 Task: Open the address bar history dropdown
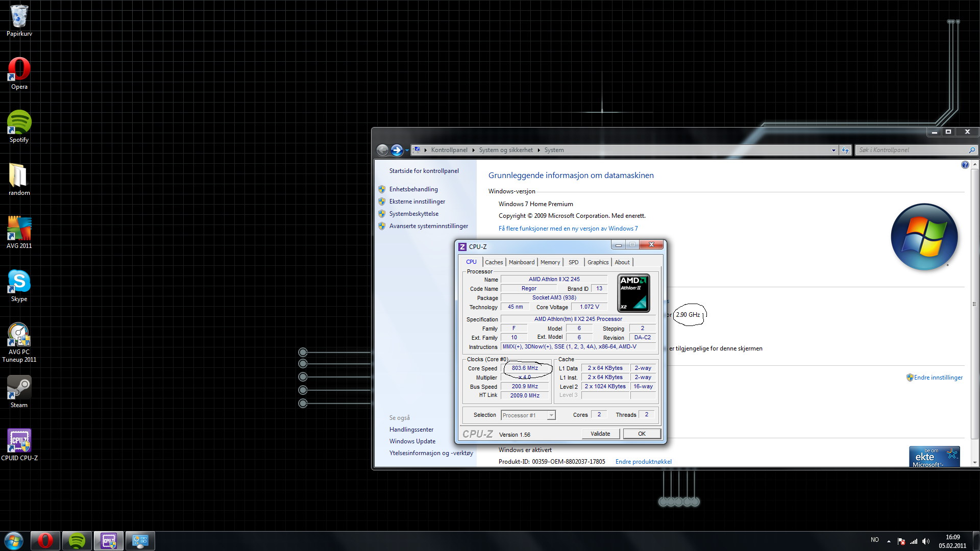click(834, 150)
